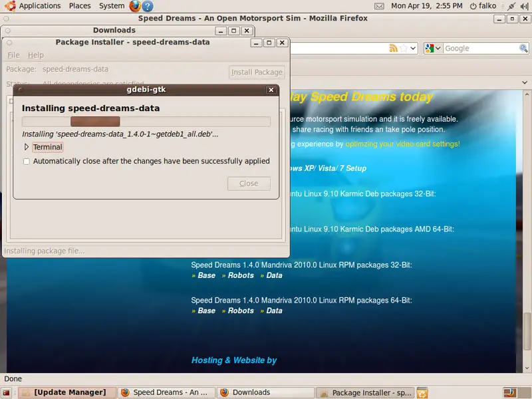Click 'Installing package file...' status bar text
Viewport: 532px width, 399px height.
(x=45, y=251)
